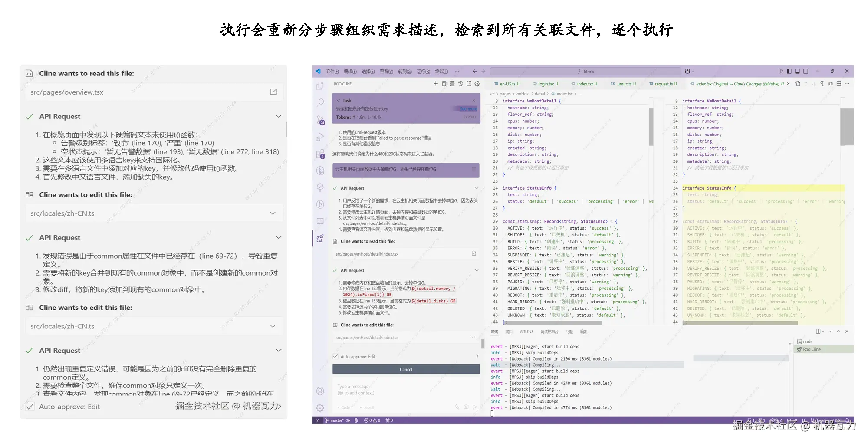This screenshot has width=868, height=443.
Task: Toggle secondary sidebar from title bar
Action: pyautogui.click(x=806, y=71)
